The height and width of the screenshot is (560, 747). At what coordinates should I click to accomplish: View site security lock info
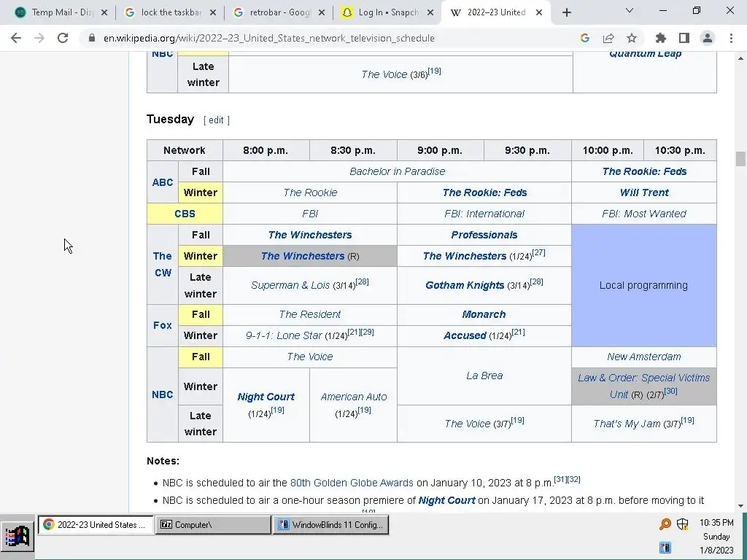[x=92, y=38]
